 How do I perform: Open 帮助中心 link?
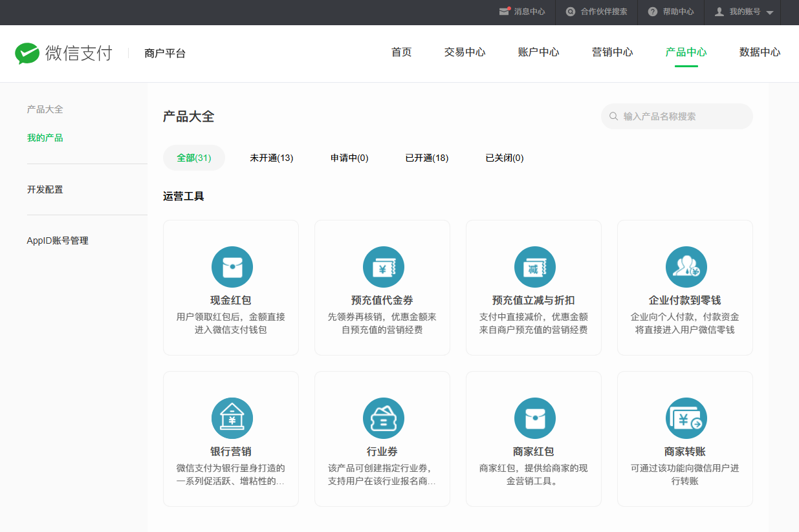(678, 12)
